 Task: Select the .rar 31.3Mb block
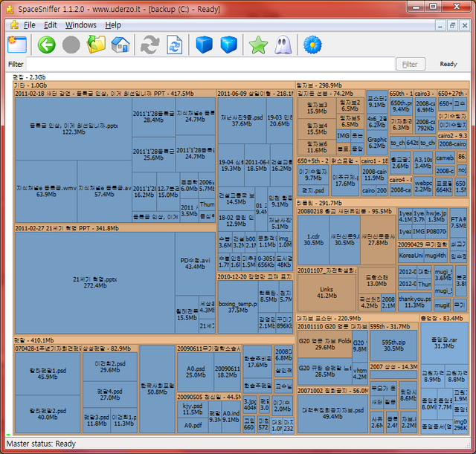[444, 343]
